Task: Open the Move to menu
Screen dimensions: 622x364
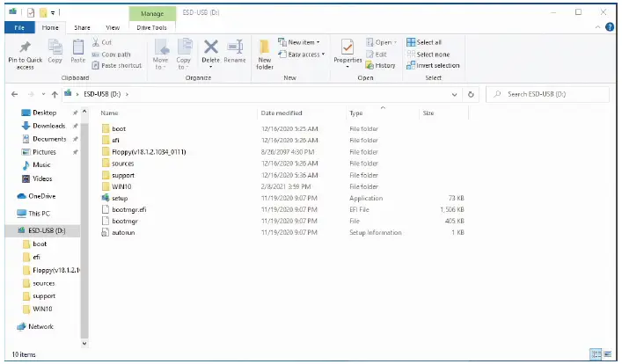Action: click(161, 55)
